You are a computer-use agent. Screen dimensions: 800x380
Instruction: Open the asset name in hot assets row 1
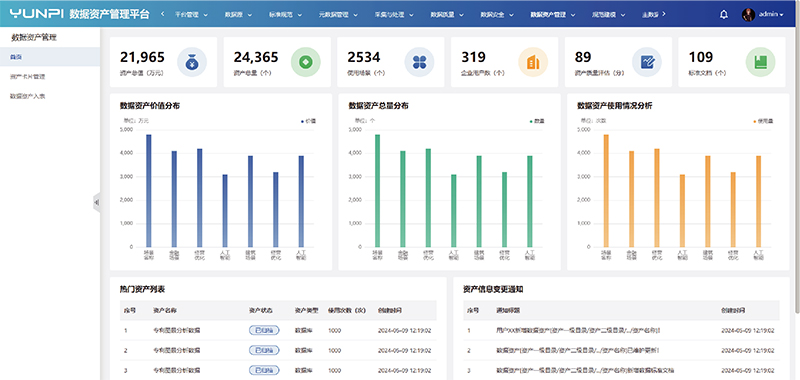pos(177,330)
